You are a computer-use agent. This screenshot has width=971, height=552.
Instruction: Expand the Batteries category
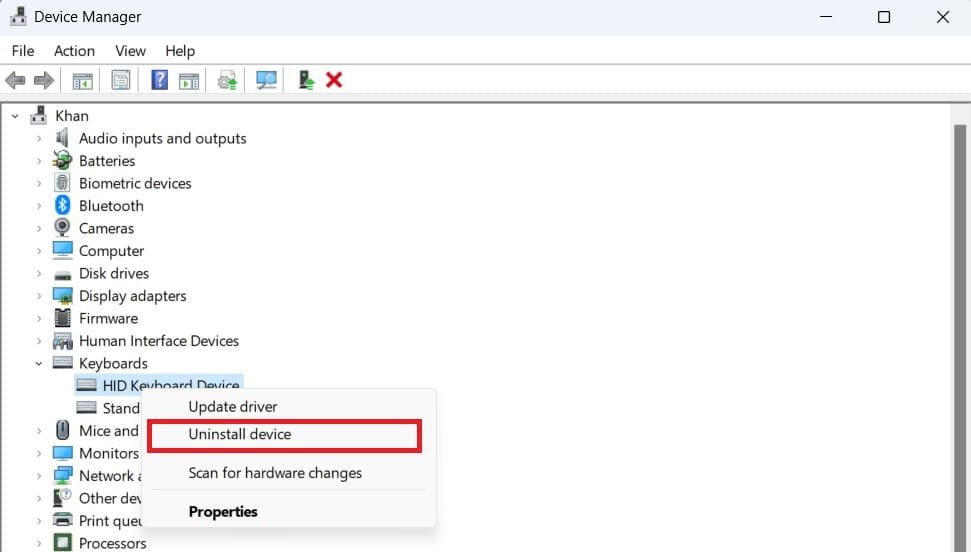point(39,161)
